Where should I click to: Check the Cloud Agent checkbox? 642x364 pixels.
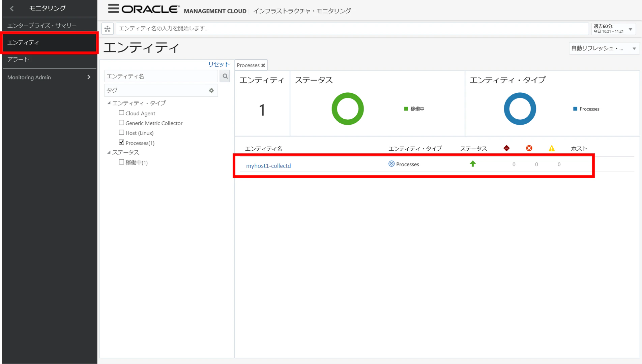[x=121, y=113]
